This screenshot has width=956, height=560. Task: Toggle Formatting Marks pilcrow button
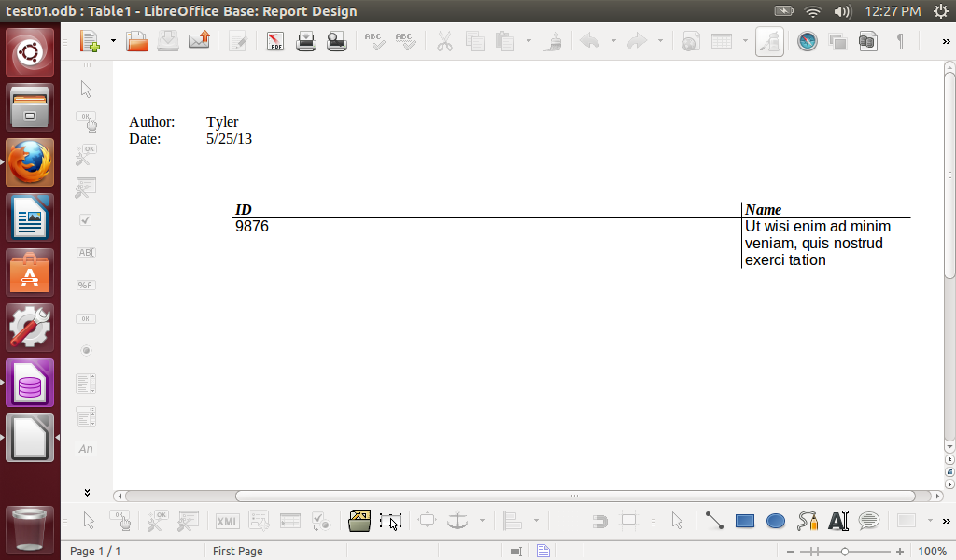tap(900, 41)
